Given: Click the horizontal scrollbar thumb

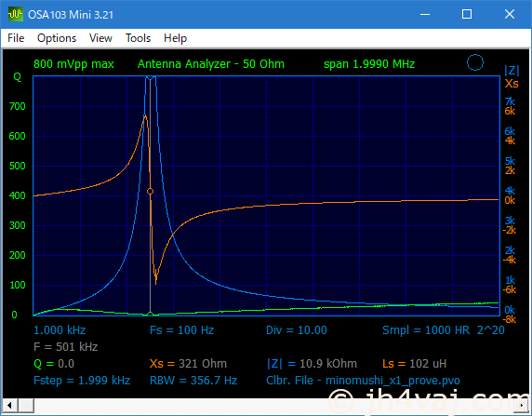Looking at the screenshot, I should pyautogui.click(x=25, y=406).
